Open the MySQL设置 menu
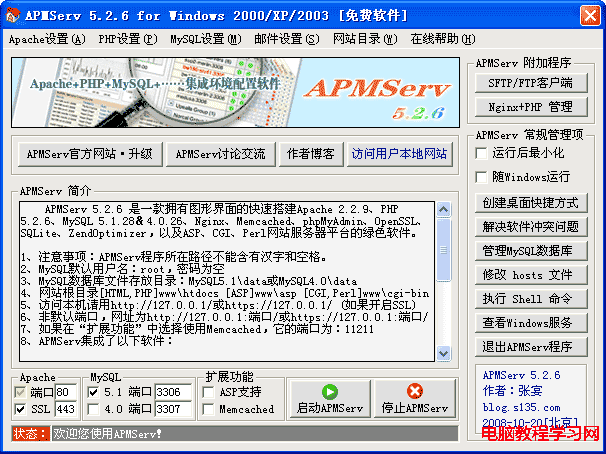 pos(206,39)
